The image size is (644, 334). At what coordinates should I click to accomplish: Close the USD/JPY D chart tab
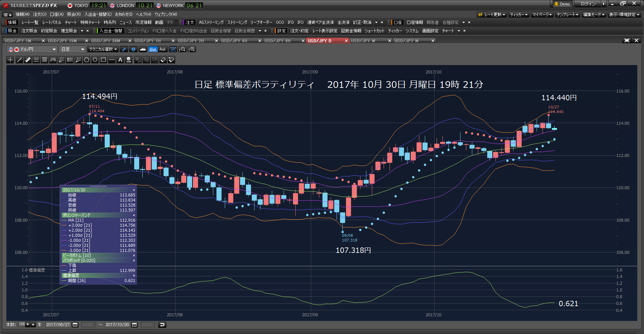(346, 41)
